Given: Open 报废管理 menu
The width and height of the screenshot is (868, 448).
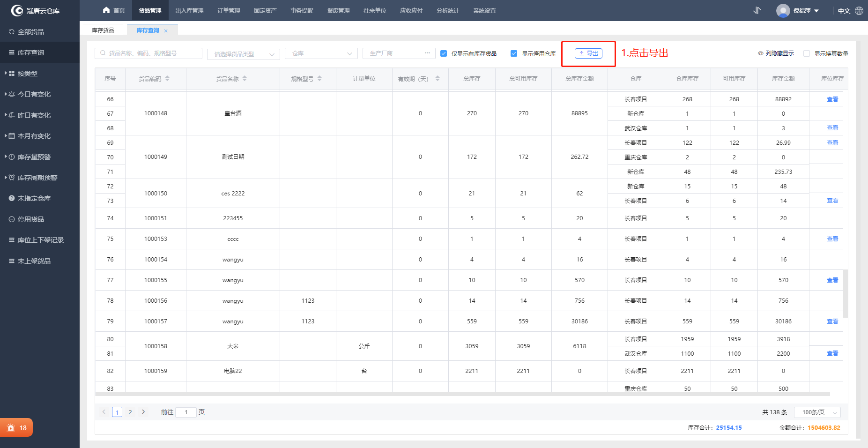Looking at the screenshot, I should point(338,10).
